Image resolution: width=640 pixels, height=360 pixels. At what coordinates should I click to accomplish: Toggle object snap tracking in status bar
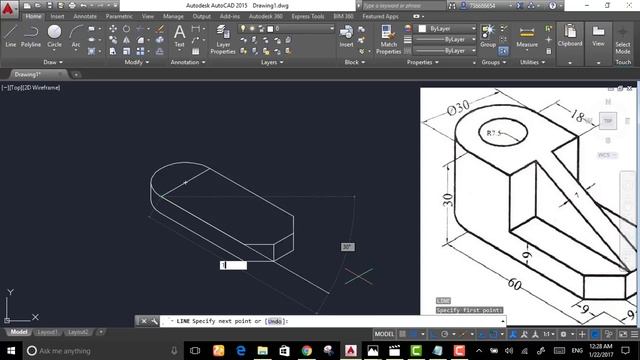tap(482, 334)
